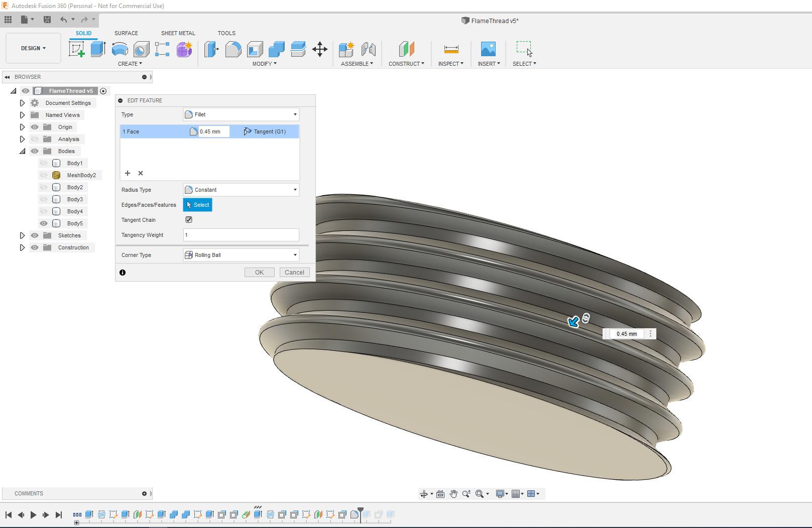Screen dimensions: 812x528
Task: Click the Edges/Faces/Features Select button
Action: coord(198,205)
